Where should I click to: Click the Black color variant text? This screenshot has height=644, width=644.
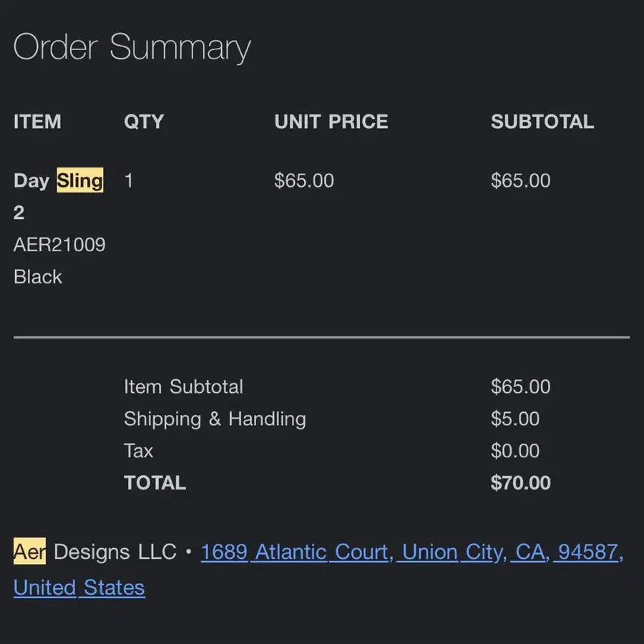point(38,277)
